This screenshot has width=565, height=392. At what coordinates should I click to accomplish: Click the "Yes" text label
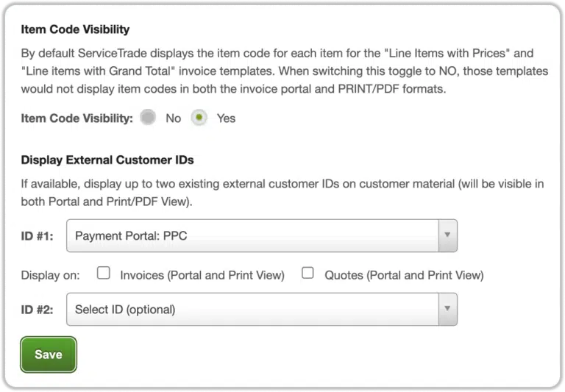pyautogui.click(x=226, y=118)
